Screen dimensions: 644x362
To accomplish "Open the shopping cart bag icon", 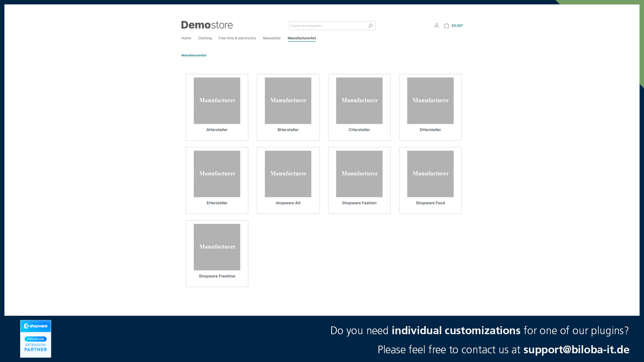I will coord(446,25).
